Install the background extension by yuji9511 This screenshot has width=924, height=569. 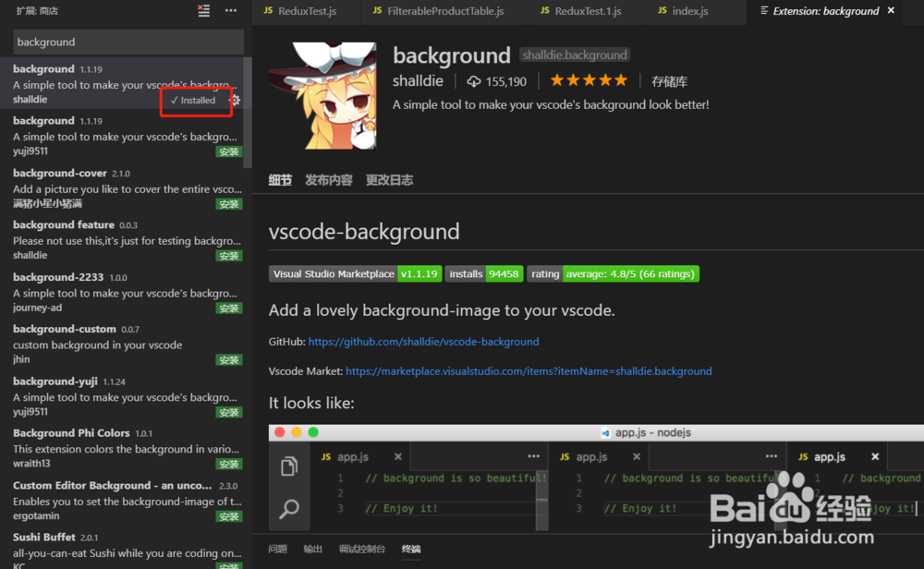(228, 152)
